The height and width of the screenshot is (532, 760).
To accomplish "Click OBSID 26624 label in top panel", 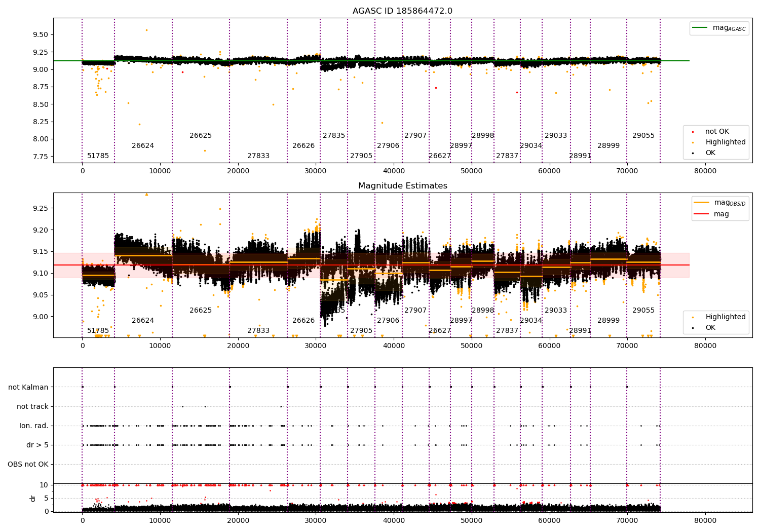I will 143,146.
